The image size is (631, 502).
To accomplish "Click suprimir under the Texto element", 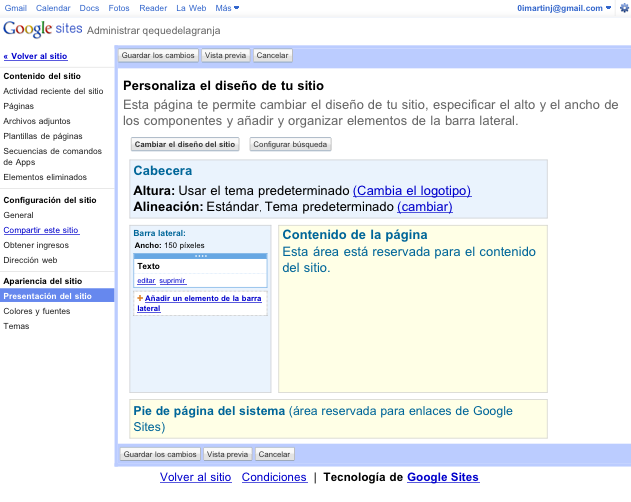I will (173, 281).
